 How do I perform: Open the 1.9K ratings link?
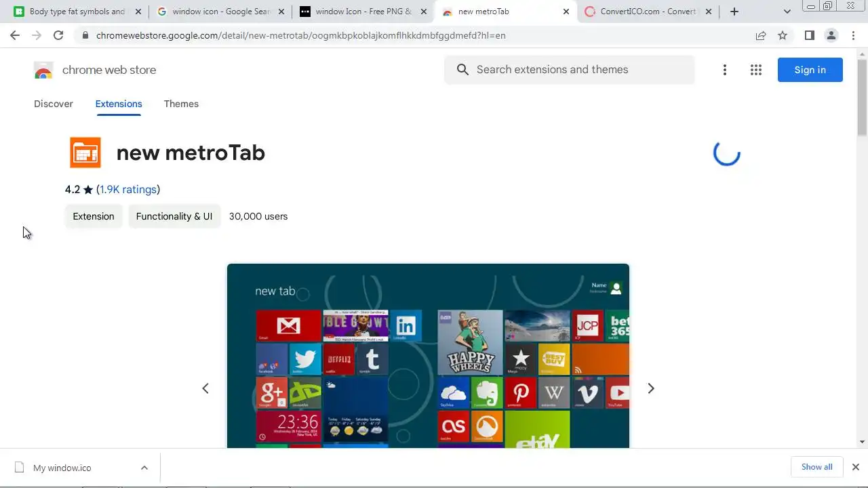point(128,189)
